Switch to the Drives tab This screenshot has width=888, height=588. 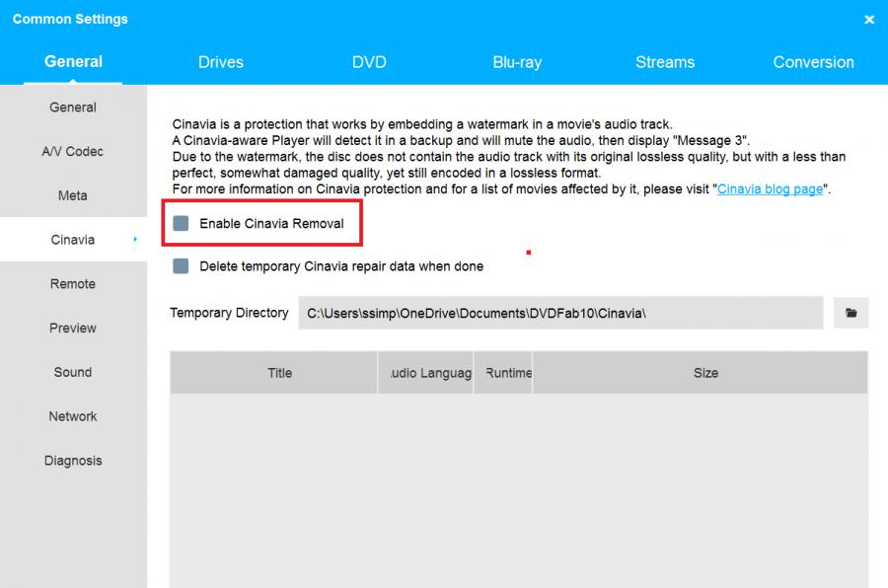[x=221, y=62]
